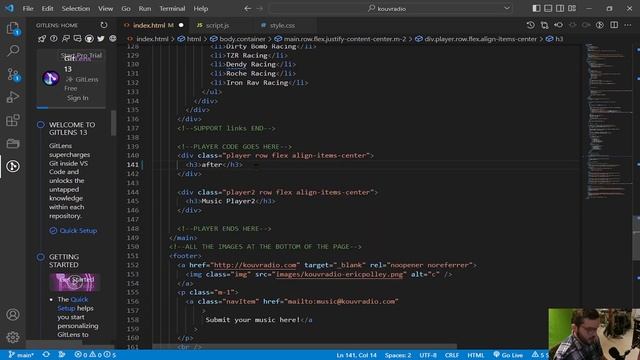Image resolution: width=640 pixels, height=360 pixels.
Task: Click the Customize Layout icon
Action: point(572,8)
